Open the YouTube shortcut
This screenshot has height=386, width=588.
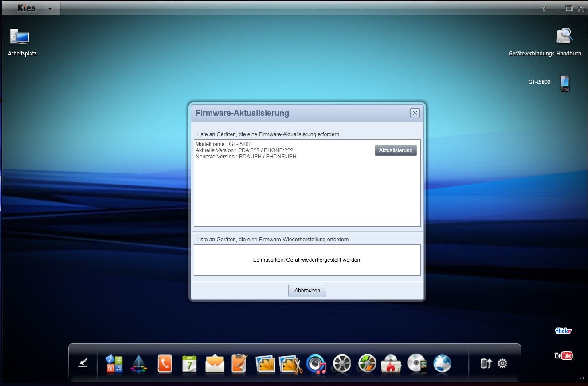(564, 355)
